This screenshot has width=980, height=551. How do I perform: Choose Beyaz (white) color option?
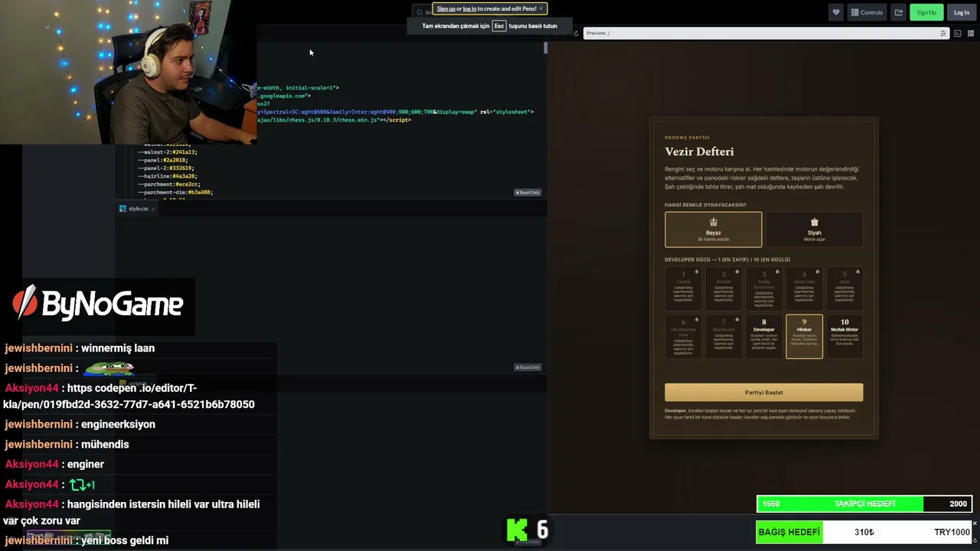(713, 230)
